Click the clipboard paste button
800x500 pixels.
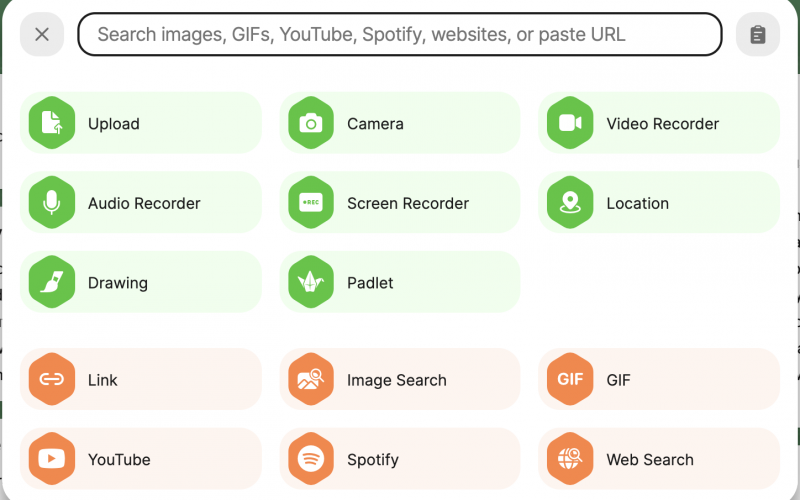[x=758, y=34]
